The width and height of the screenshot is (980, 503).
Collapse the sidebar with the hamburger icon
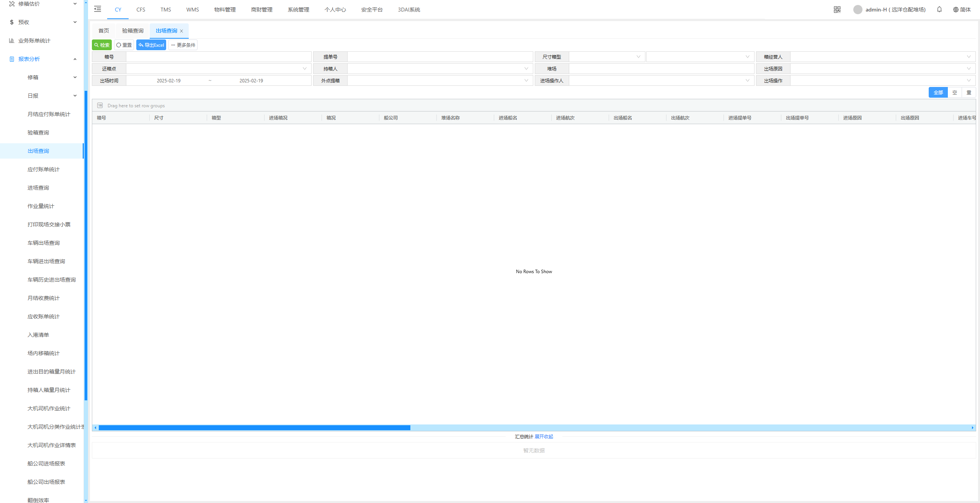[98, 9]
